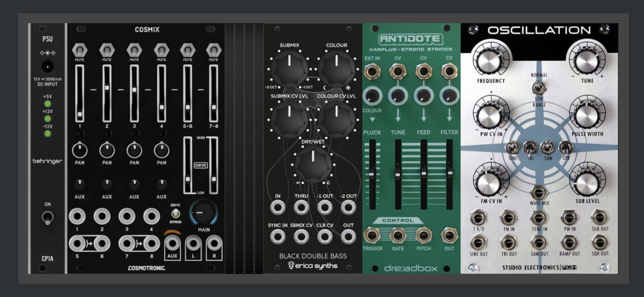Click the Cosmix channel 3 AUX knob
Screen dimensions: 644x297
(134, 185)
